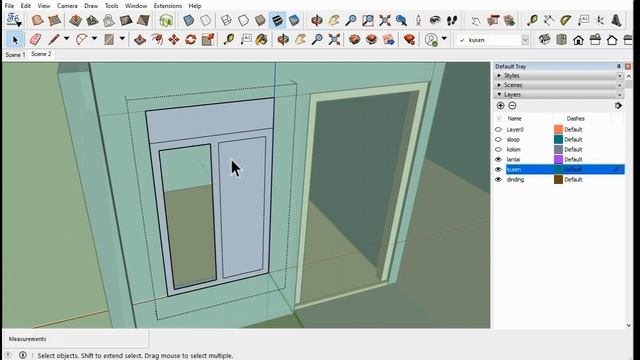Viewport: 640px width, 360px height.
Task: Open the kusen layer dropdown
Action: coord(525,40)
